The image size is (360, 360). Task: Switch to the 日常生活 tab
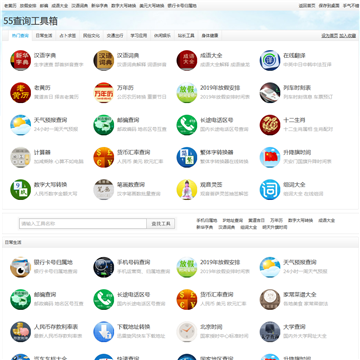point(44,36)
